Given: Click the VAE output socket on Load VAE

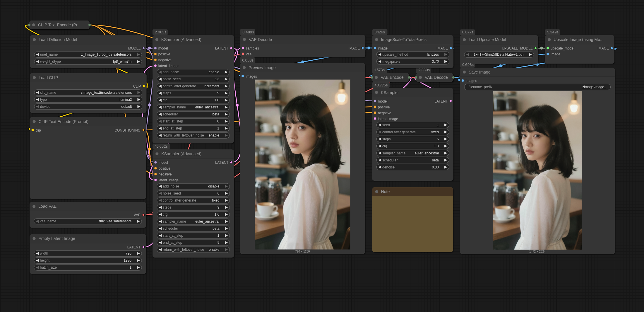Looking at the screenshot, I should 143,215.
